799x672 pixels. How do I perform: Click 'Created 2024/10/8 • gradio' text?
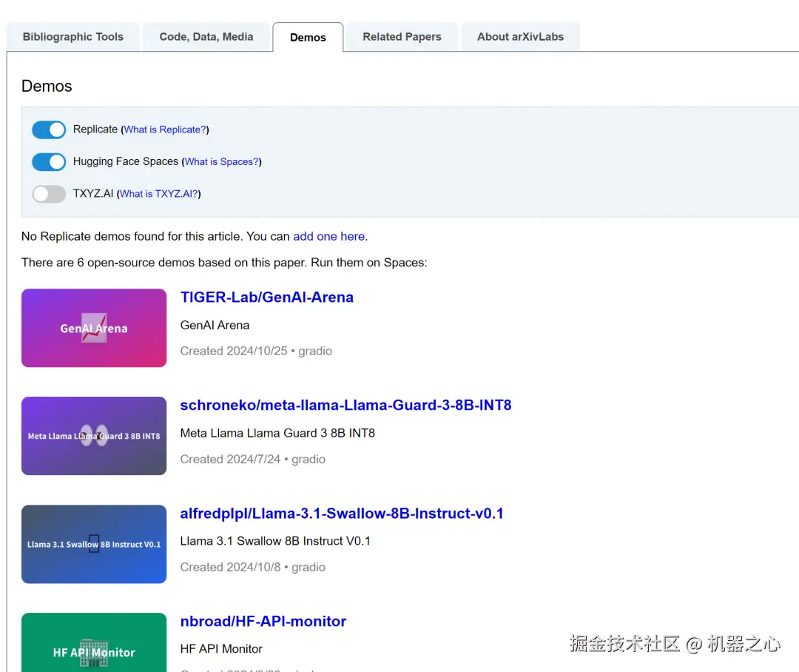[253, 568]
